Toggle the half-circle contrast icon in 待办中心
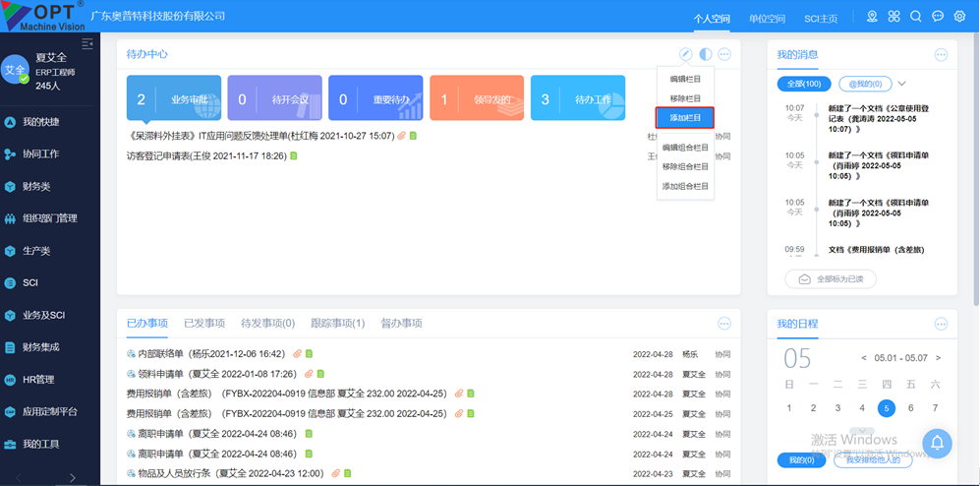The height and width of the screenshot is (486, 980). click(x=706, y=54)
